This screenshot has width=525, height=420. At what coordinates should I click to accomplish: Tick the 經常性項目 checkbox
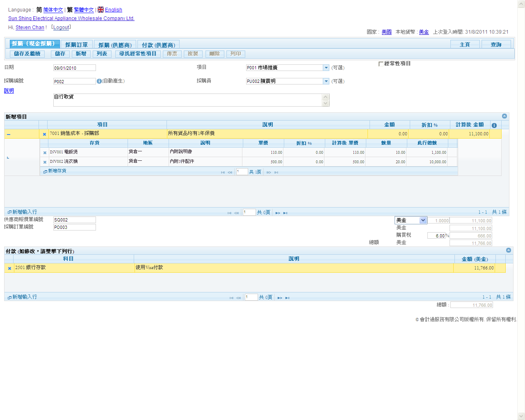381,64
